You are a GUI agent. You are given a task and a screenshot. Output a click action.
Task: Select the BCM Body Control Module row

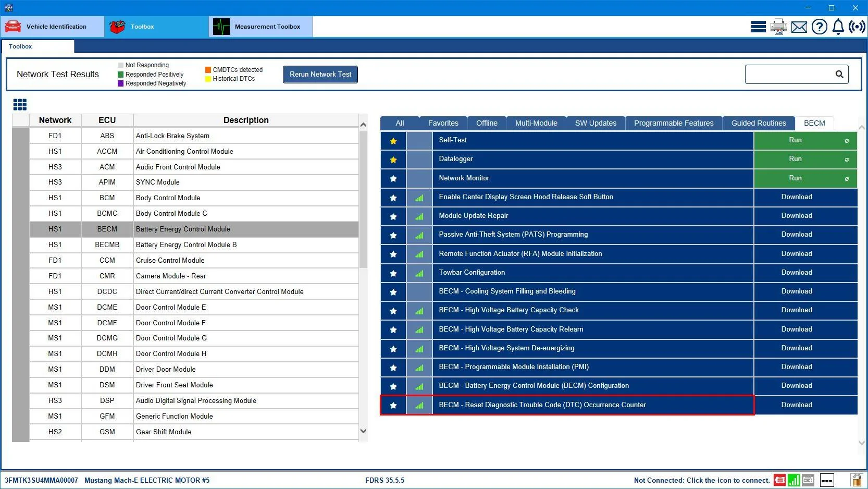(194, 198)
